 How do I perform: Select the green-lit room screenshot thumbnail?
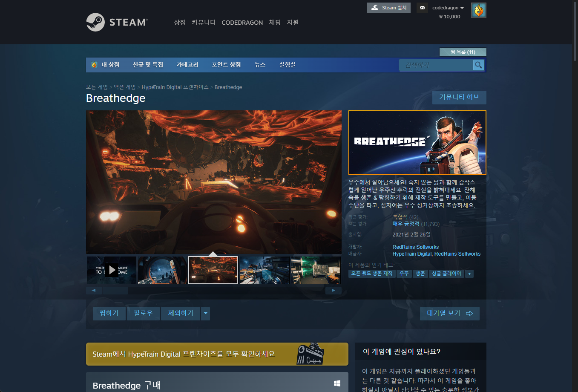(x=316, y=270)
